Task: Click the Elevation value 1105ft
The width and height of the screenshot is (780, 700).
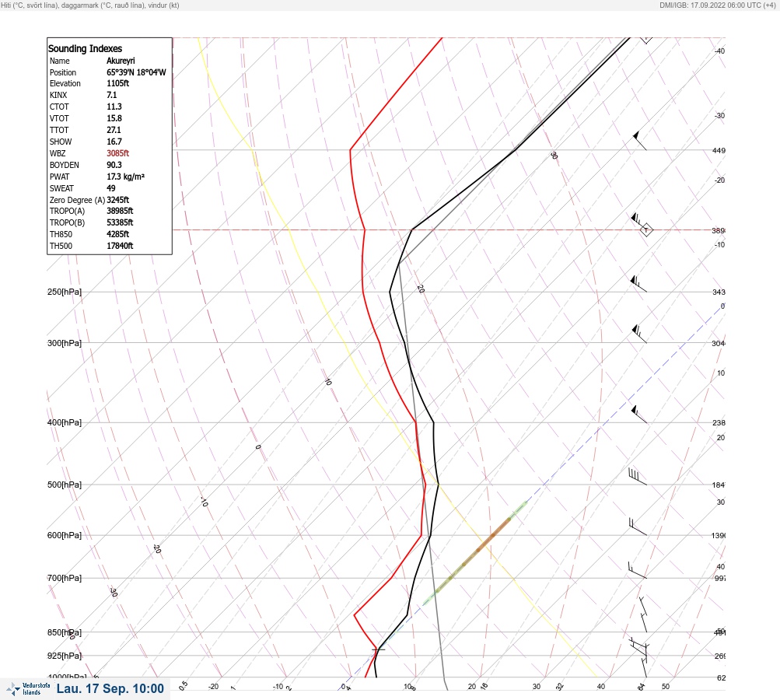Action: click(118, 83)
